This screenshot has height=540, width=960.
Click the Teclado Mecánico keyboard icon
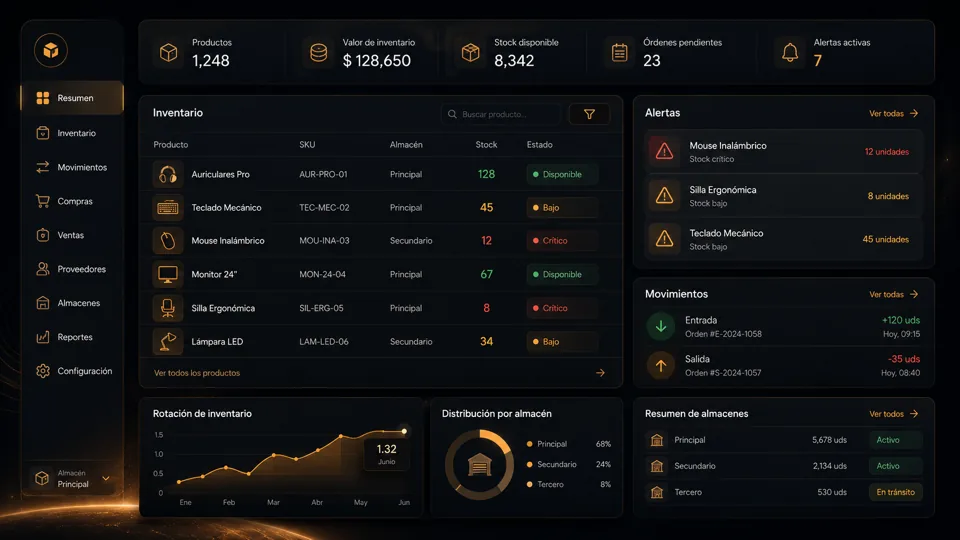click(x=168, y=208)
